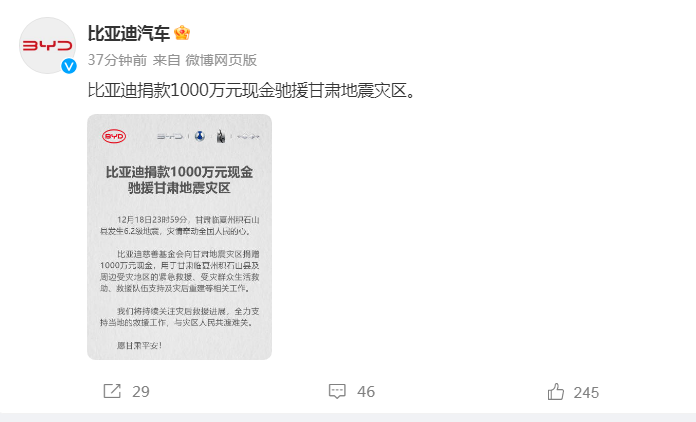This screenshot has width=696, height=422.
Task: Click the blue round brand emblem in image header
Action: coord(200,136)
